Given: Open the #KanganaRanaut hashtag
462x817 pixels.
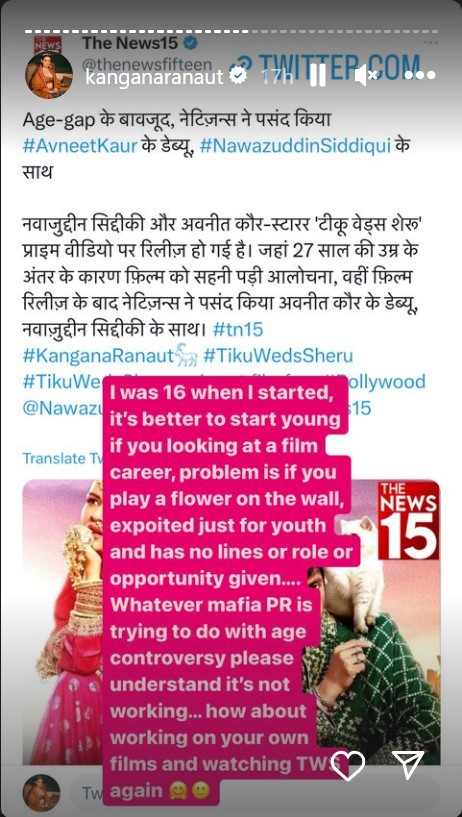Looking at the screenshot, I should tap(98, 356).
